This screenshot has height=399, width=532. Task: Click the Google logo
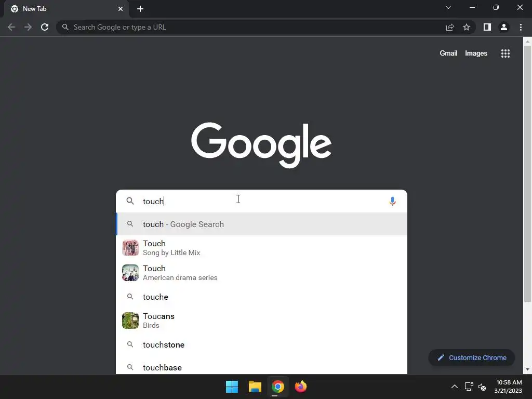coord(261,145)
